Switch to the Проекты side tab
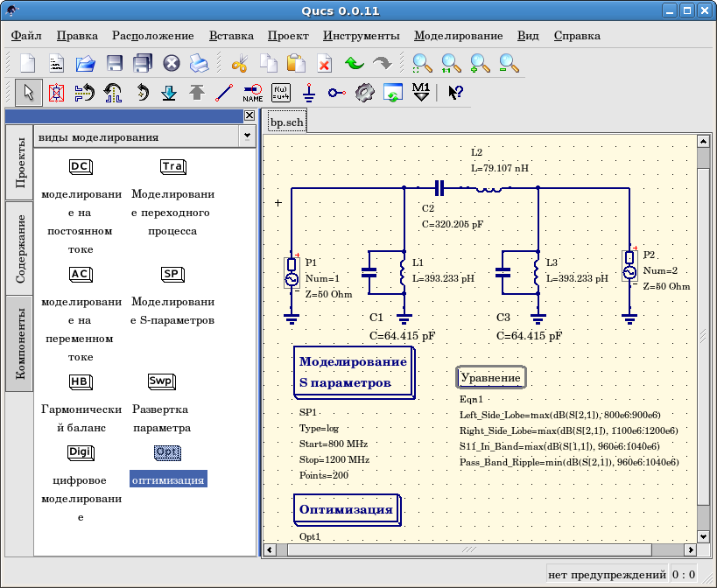This screenshot has width=717, height=588. pyautogui.click(x=20, y=163)
